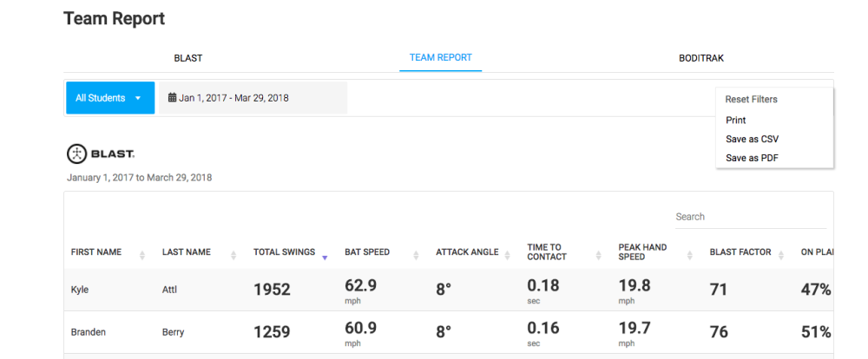Sort by Peak Hand Speed arrows
The image size is (868, 359).
coord(689,255)
